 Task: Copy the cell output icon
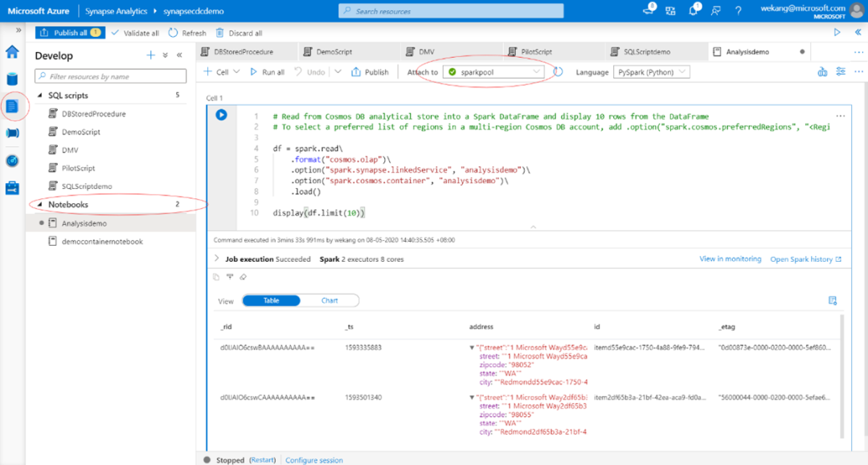coord(216,277)
